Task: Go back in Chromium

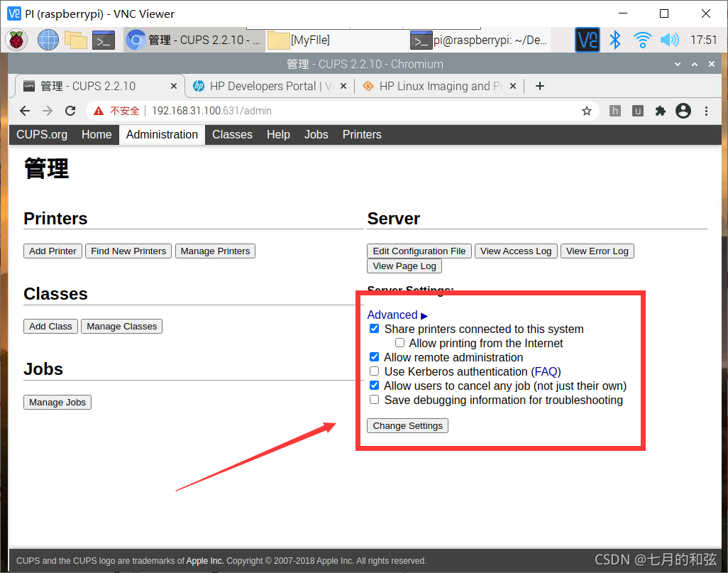Action: tap(25, 111)
